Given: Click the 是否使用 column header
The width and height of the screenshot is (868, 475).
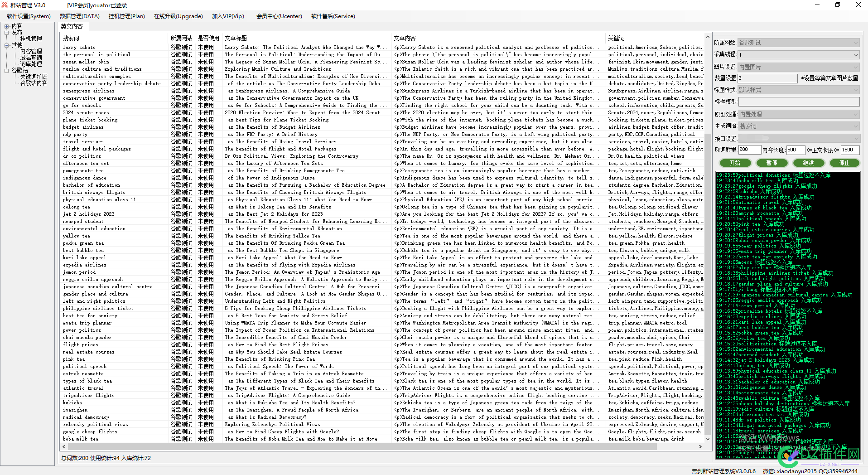Looking at the screenshot, I should tap(208, 38).
